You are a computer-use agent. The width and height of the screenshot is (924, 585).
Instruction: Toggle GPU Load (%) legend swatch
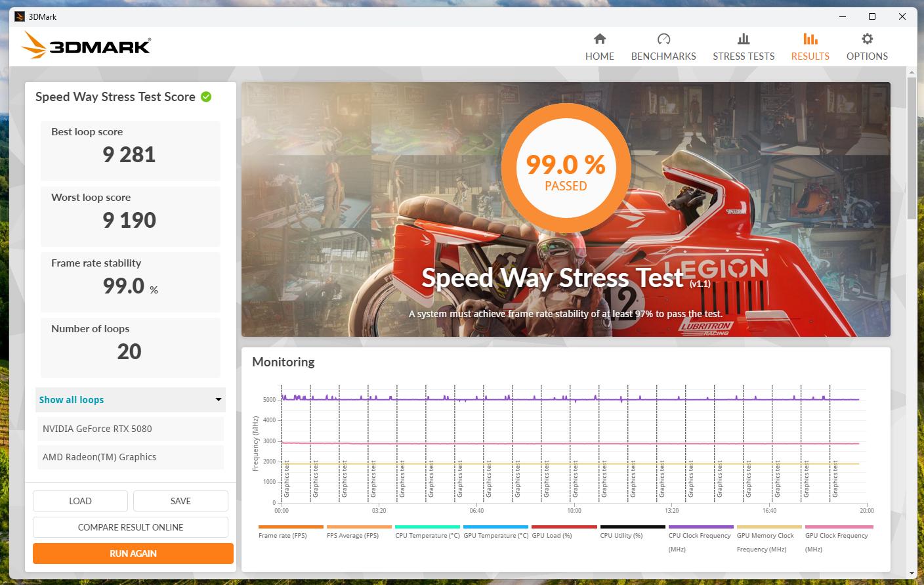click(x=564, y=527)
